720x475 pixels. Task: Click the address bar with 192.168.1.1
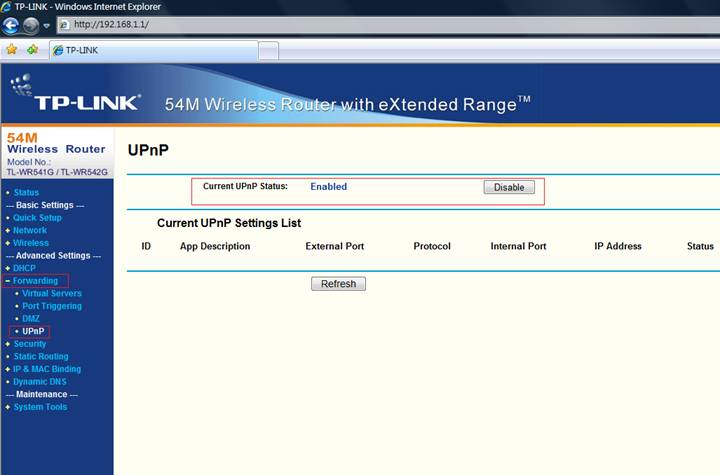click(x=388, y=24)
